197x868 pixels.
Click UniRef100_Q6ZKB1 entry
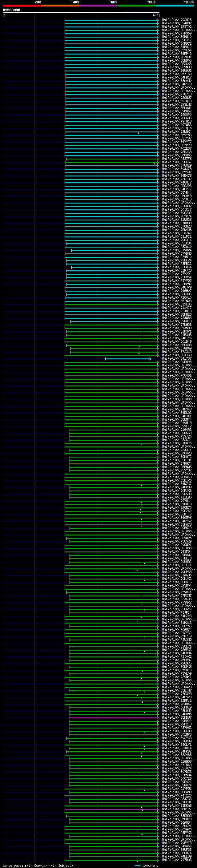tap(177, 57)
